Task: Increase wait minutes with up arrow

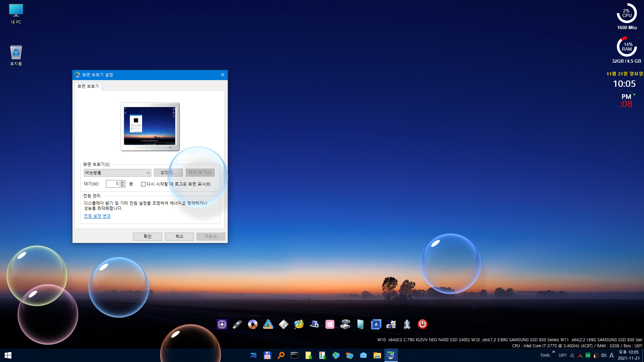Action: (122, 182)
